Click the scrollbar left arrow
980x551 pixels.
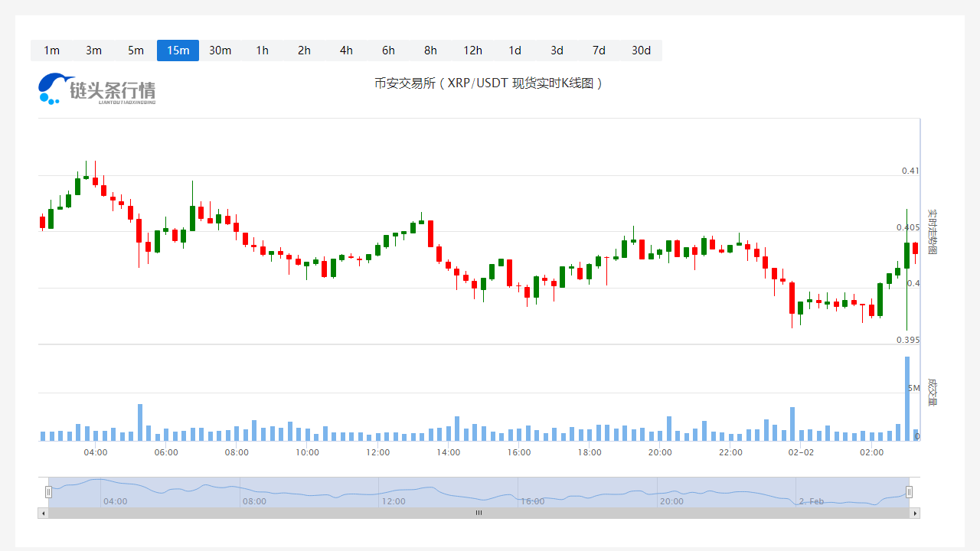[42, 513]
